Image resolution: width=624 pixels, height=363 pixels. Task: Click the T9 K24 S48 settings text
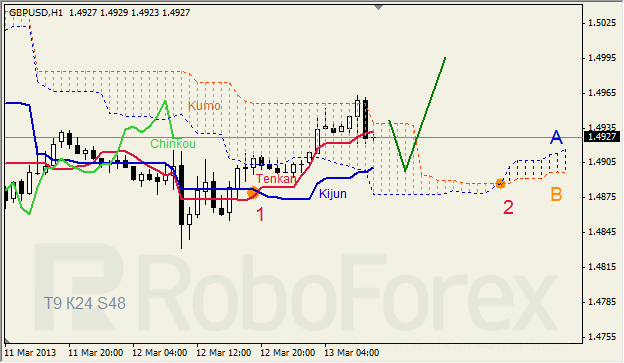85,304
